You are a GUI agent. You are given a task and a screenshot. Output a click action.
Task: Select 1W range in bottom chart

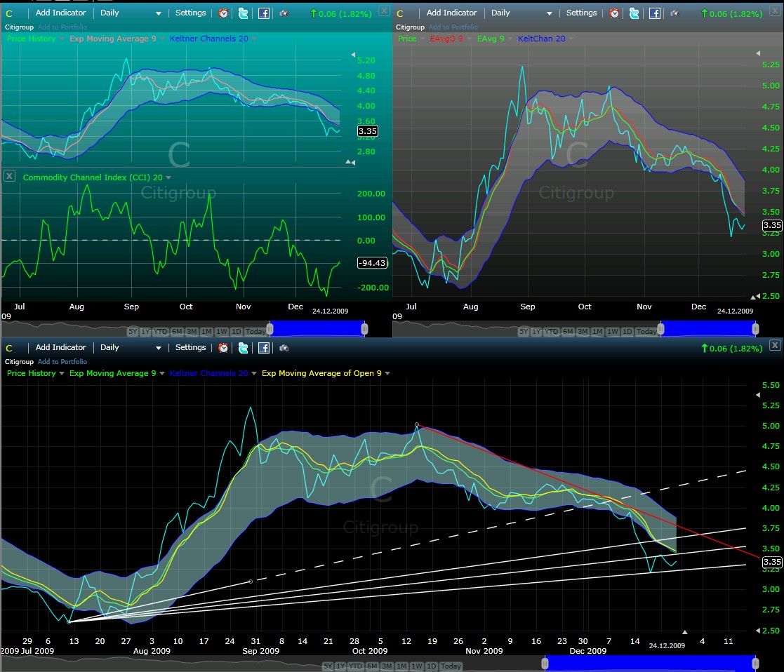[x=416, y=666]
